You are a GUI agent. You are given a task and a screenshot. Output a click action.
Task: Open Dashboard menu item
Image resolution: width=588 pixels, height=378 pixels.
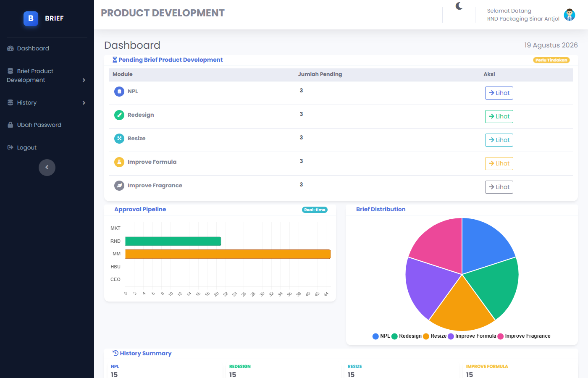pos(47,48)
